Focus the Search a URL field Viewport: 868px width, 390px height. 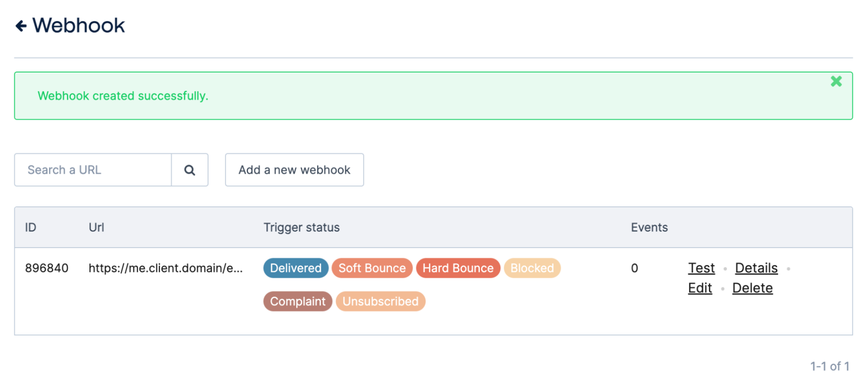(x=93, y=170)
